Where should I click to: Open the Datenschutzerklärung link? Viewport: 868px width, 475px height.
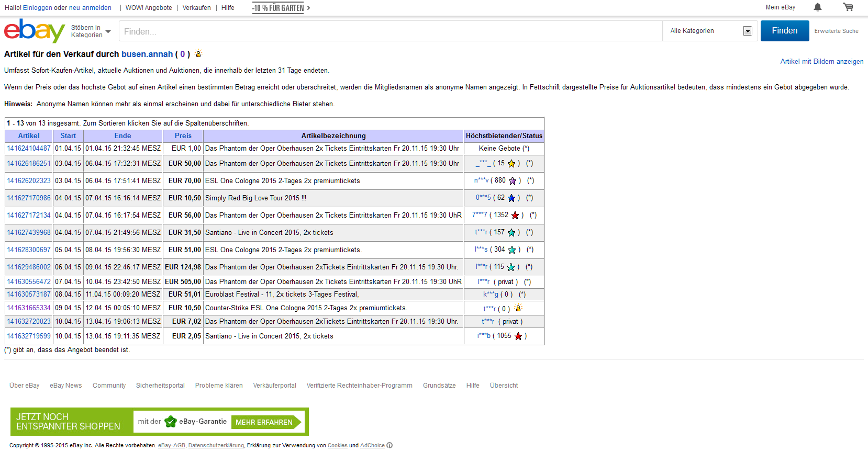click(x=216, y=446)
